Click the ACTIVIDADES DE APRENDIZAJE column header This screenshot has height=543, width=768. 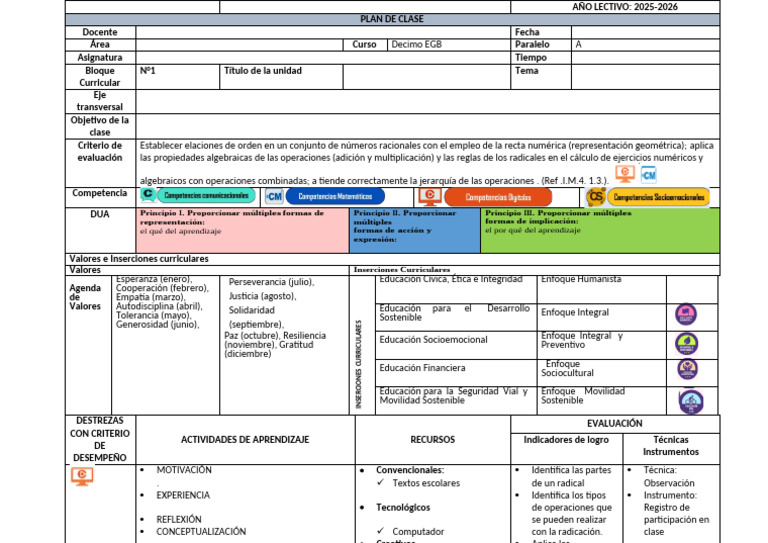point(245,440)
